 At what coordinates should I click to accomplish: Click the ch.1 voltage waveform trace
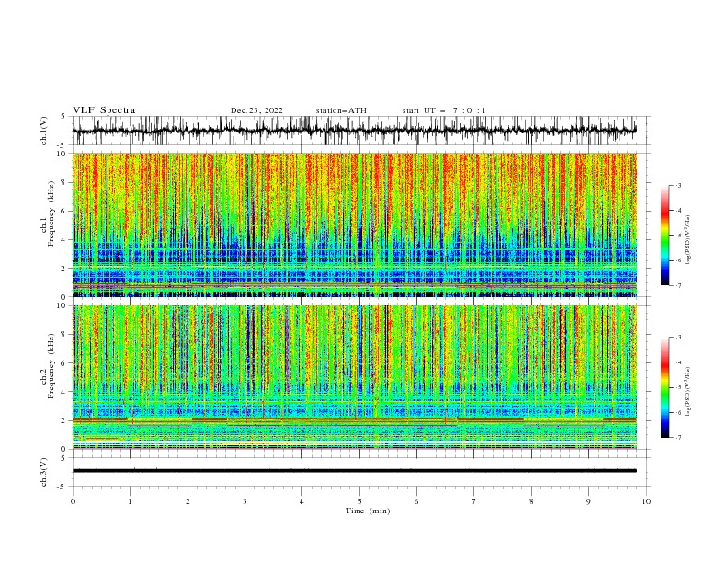tap(354, 131)
